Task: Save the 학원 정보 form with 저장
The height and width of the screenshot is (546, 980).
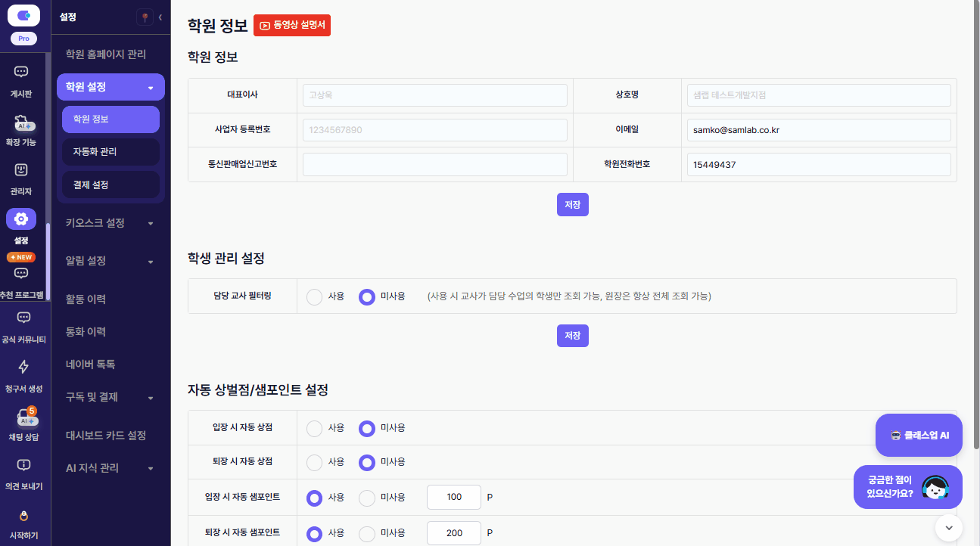Action: [x=573, y=204]
